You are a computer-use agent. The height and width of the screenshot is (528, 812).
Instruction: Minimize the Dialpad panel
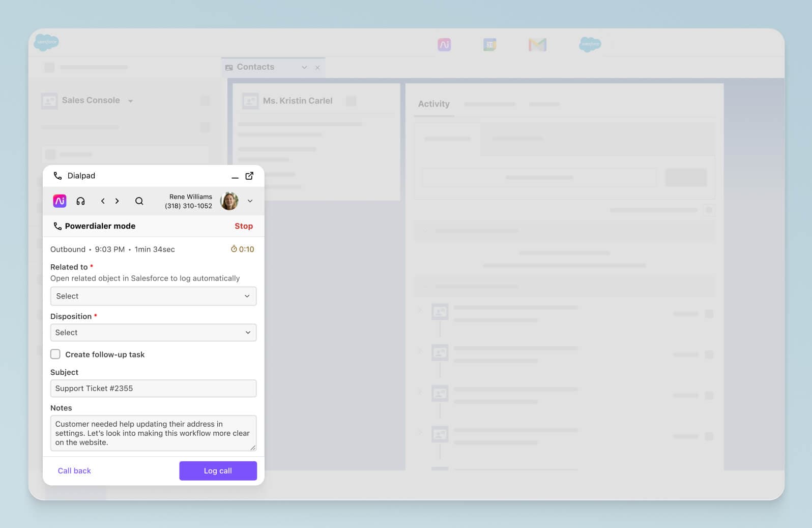coord(235,177)
